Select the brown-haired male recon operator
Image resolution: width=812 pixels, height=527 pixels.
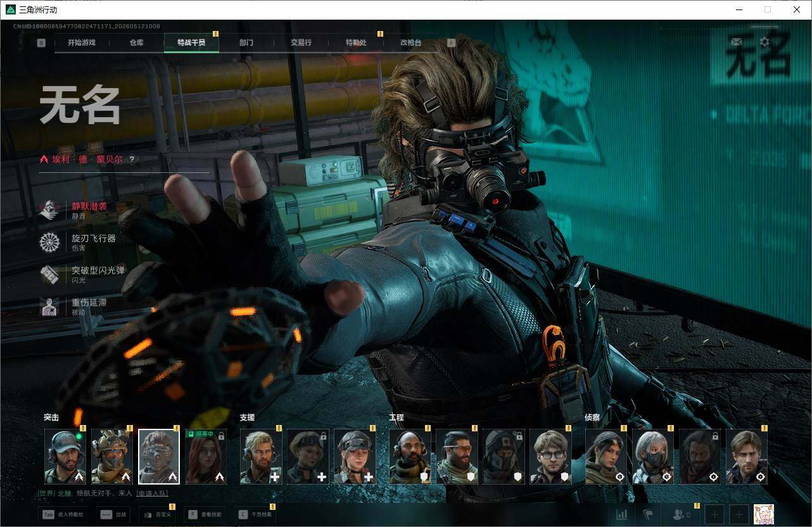tap(747, 457)
